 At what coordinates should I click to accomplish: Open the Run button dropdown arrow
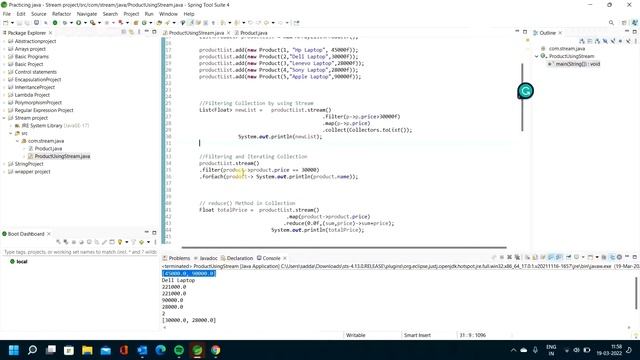(x=84, y=23)
